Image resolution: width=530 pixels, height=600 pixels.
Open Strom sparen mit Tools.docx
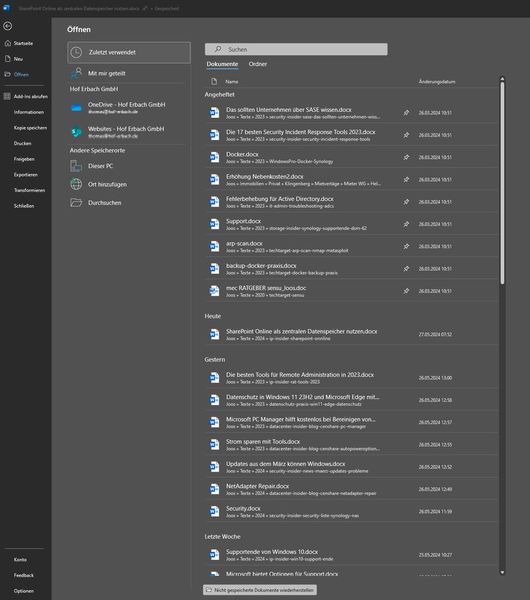(351, 444)
